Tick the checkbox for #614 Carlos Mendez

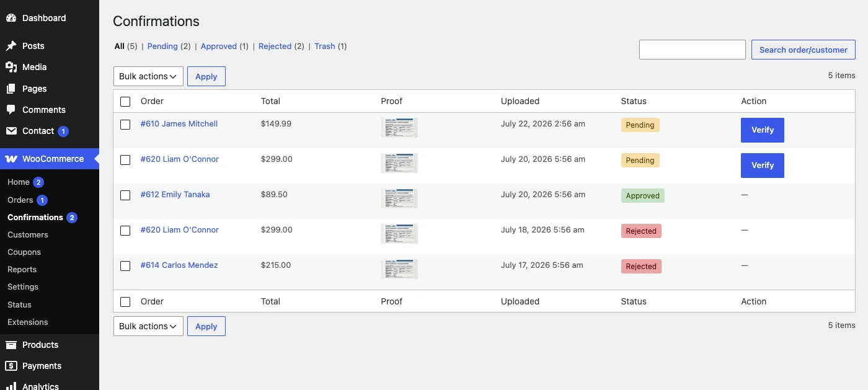click(125, 266)
